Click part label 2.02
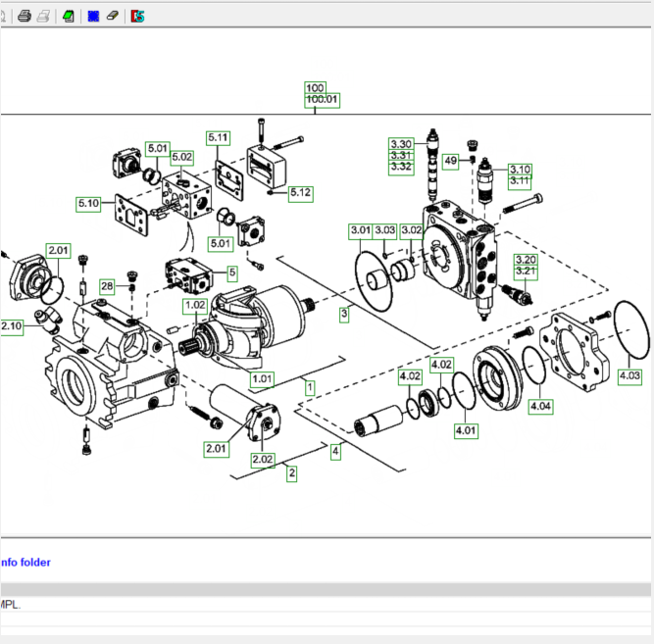Viewport: 654px width, 644px height. point(262,459)
